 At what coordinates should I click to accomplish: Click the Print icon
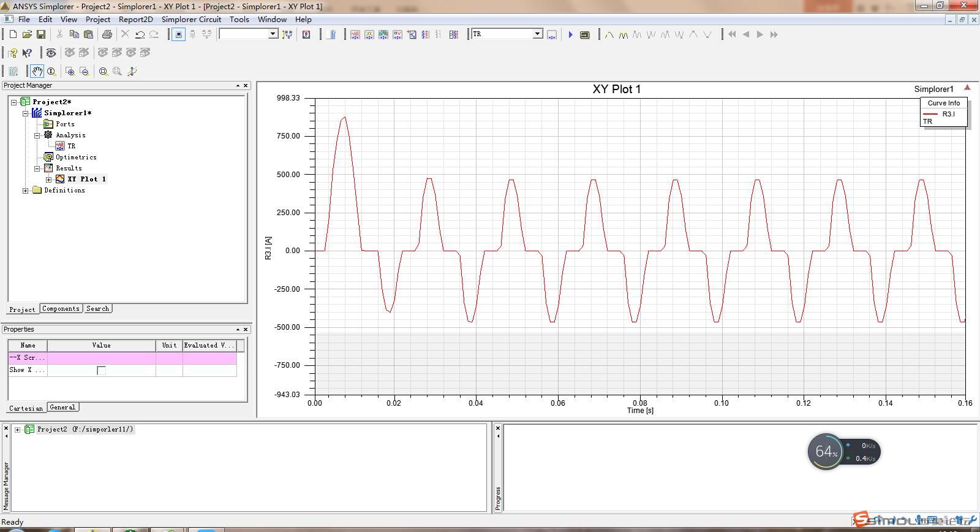107,34
